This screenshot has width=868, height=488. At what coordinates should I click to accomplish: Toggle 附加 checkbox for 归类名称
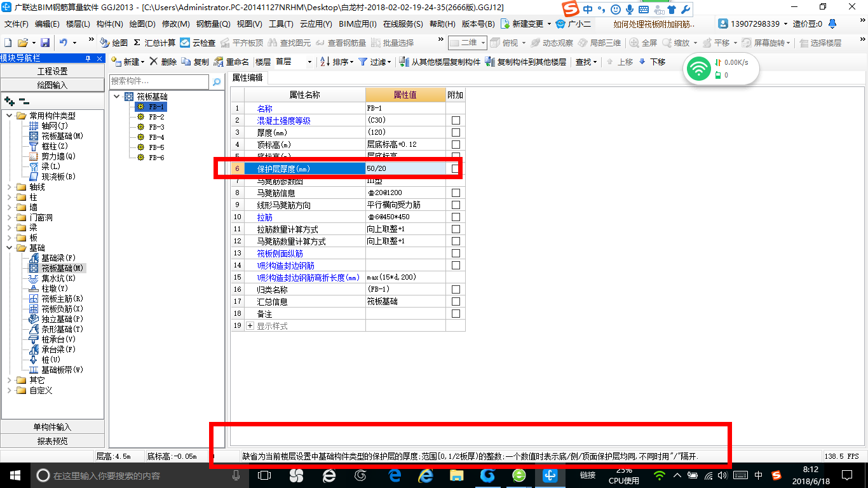coord(456,290)
